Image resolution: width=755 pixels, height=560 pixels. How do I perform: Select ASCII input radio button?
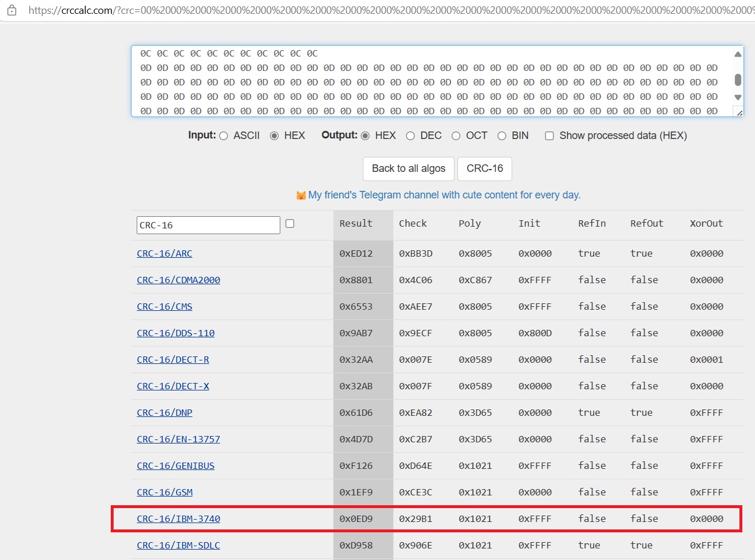tap(224, 136)
